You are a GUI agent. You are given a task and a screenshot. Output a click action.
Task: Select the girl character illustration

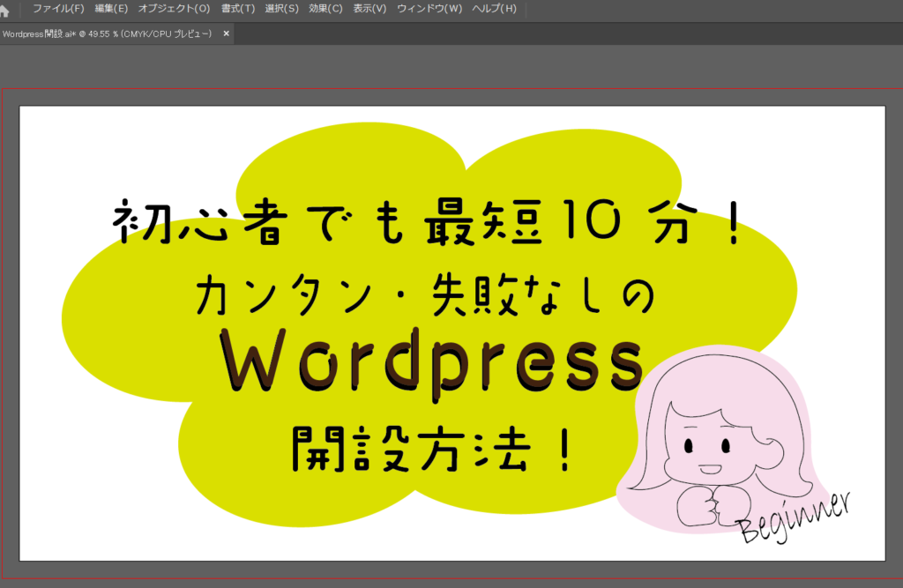pyautogui.click(x=721, y=439)
